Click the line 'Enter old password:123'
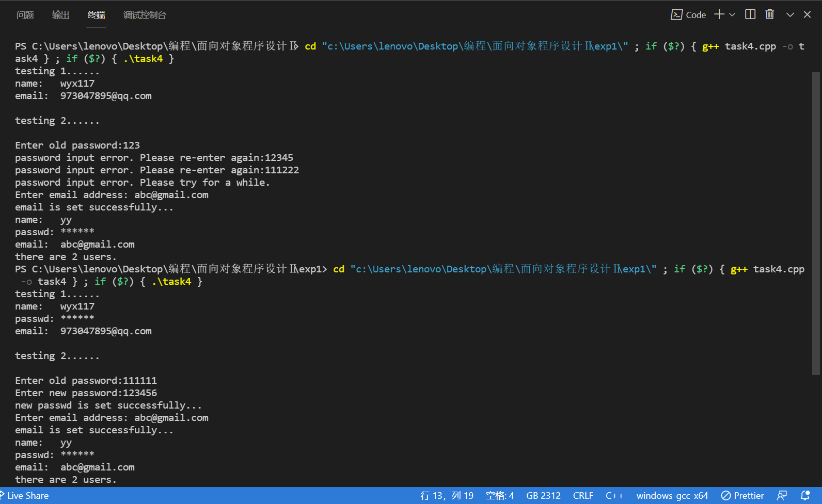Screen dimensions: 822x504 [x=77, y=145]
